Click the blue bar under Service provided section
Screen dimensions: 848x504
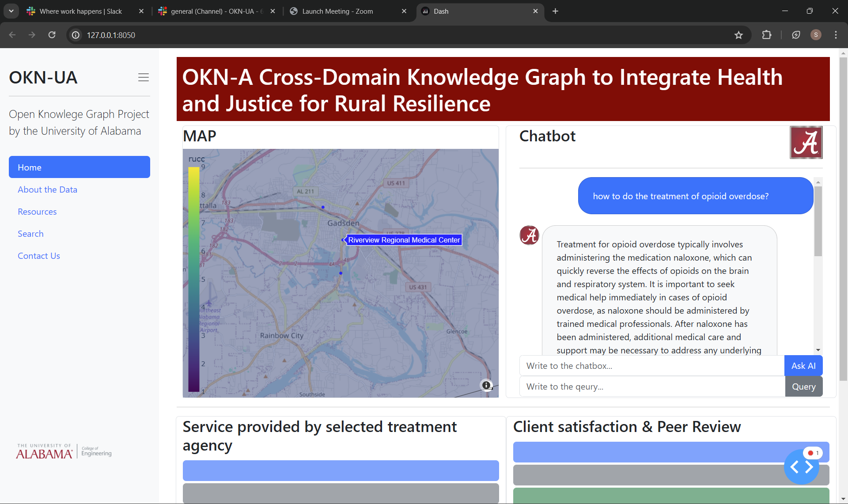(341, 470)
